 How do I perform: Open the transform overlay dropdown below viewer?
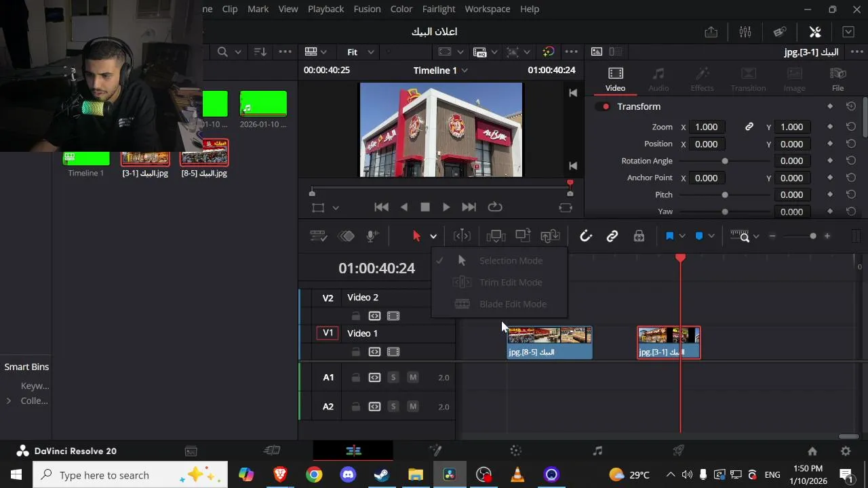tap(336, 208)
